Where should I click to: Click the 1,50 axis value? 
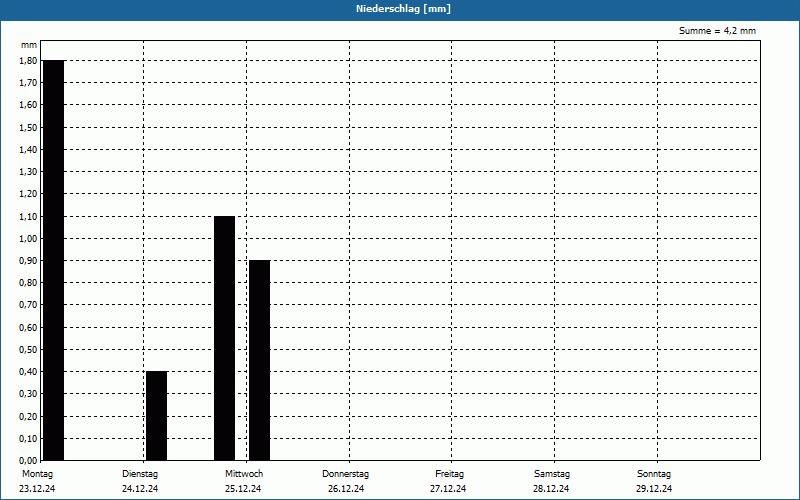28,128
